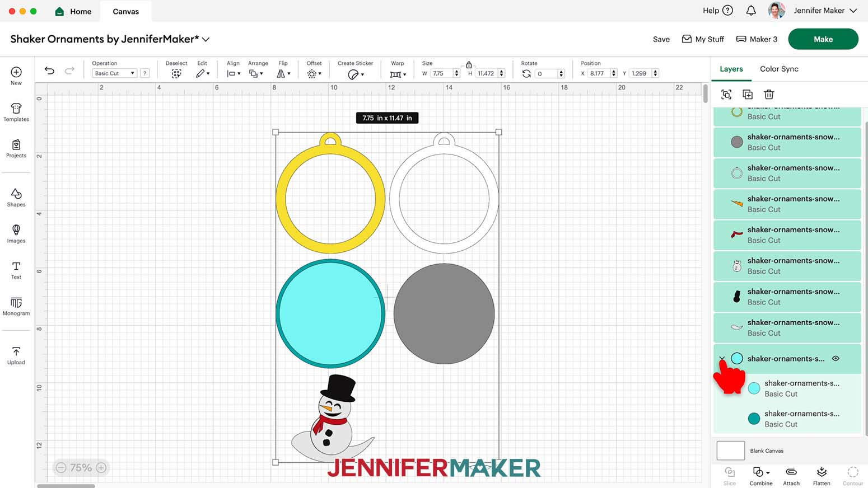This screenshot has width=868, height=488.
Task: Click the New project icon
Action: point(16,72)
